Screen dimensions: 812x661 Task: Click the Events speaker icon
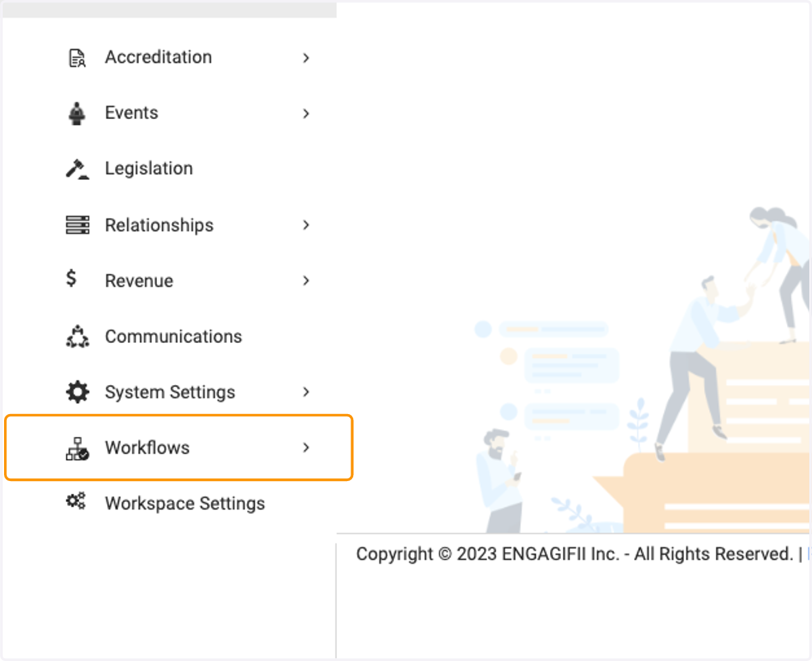click(77, 113)
